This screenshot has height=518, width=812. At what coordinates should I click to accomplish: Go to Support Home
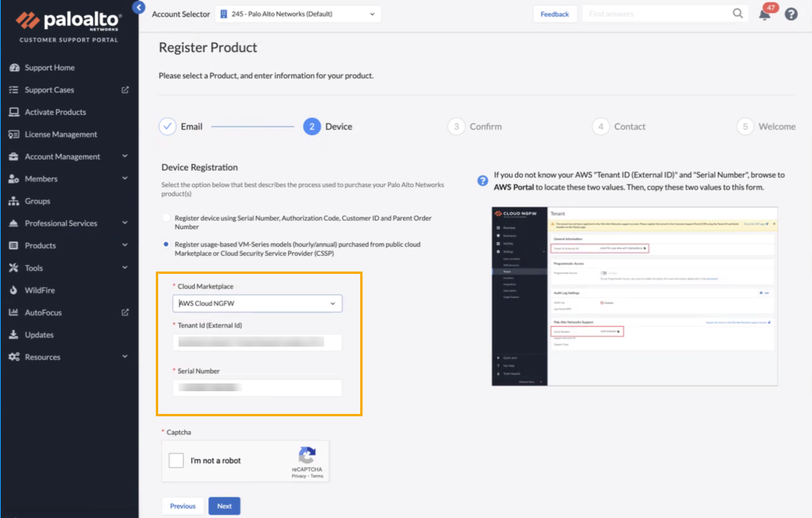coord(49,68)
